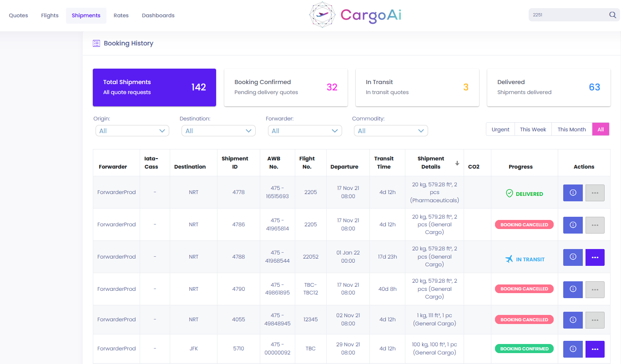Click the CargoAi logo

click(x=355, y=15)
